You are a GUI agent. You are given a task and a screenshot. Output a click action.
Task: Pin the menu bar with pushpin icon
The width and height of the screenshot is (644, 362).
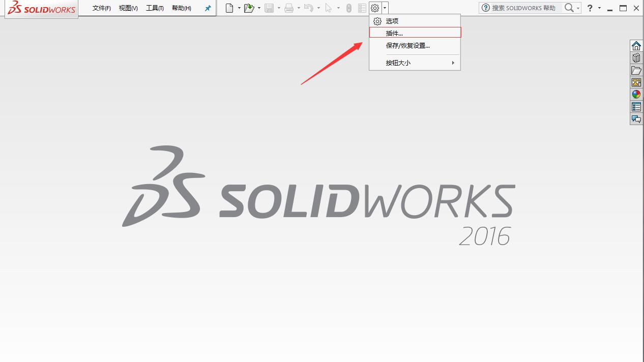[208, 8]
